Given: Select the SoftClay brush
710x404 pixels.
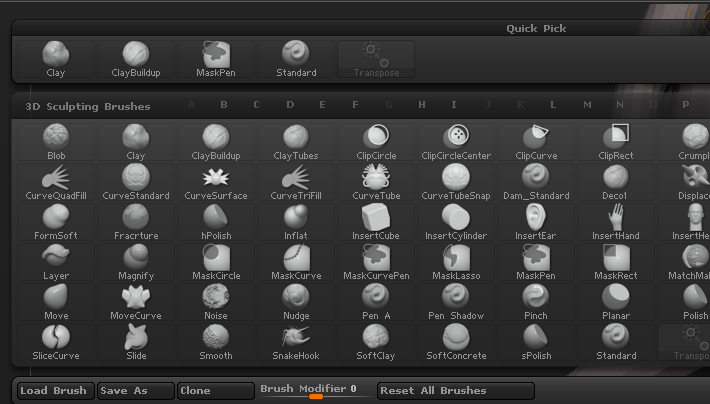Looking at the screenshot, I should click(x=376, y=342).
